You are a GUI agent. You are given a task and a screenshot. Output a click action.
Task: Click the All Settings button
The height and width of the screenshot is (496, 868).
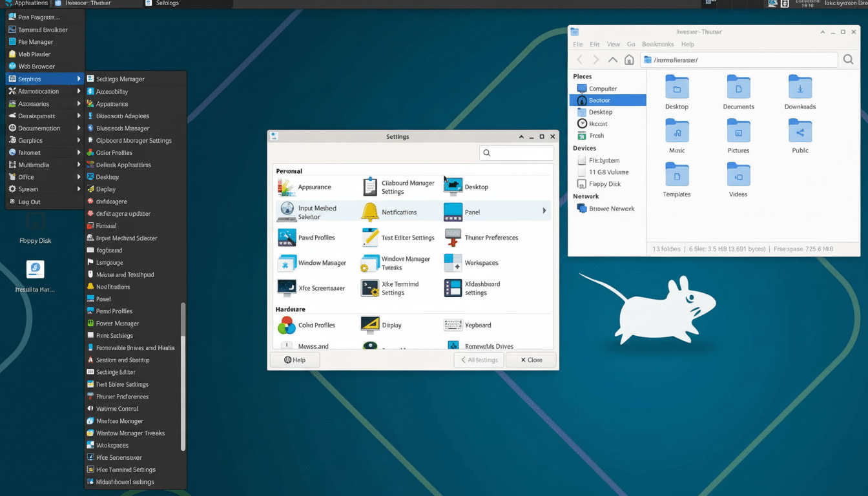coord(478,359)
